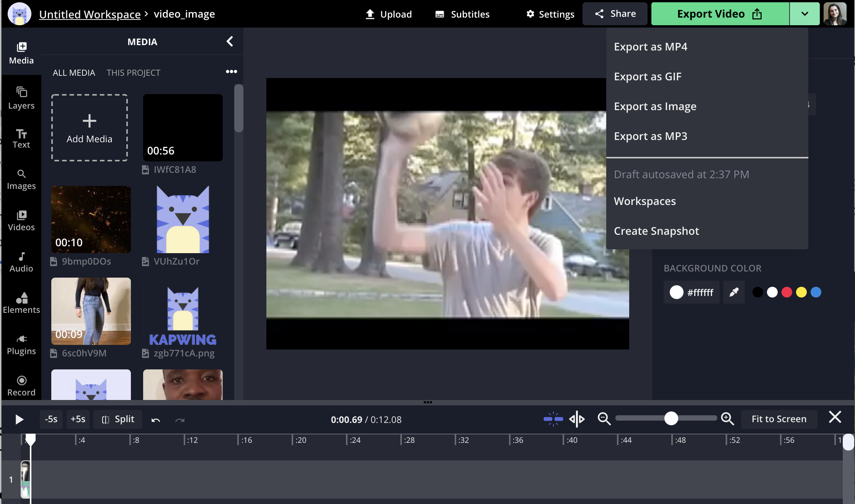The width and height of the screenshot is (855, 504).
Task: Click the Fit to Screen button
Action: pos(779,419)
